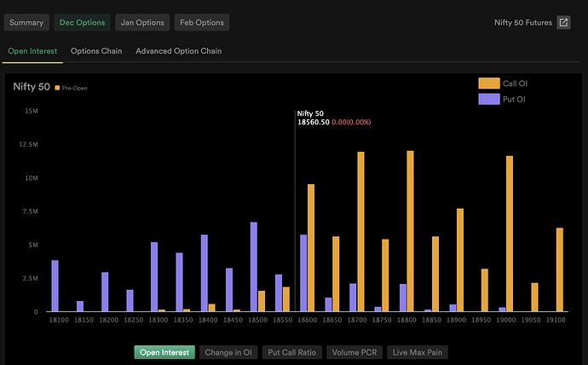View the Live Max Pain chart

(x=418, y=352)
